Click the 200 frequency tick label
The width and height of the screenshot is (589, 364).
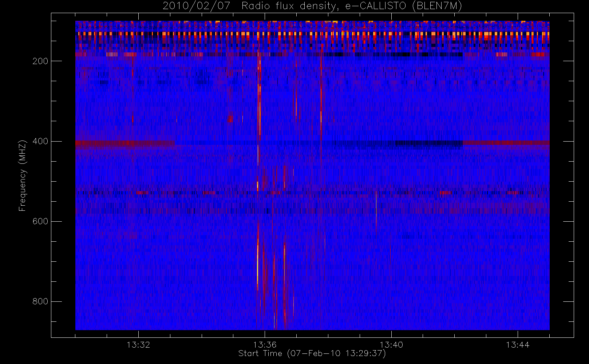click(x=40, y=61)
